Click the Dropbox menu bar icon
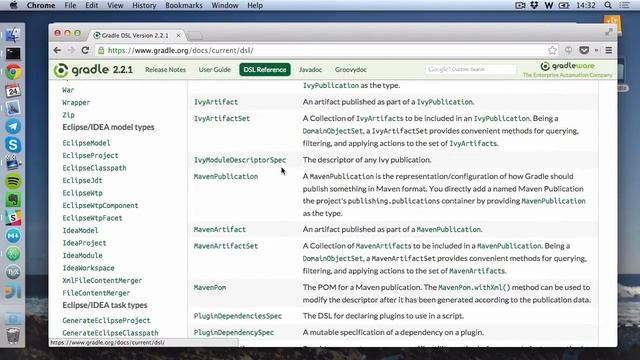This screenshot has width=640, height=360. [x=534, y=5]
